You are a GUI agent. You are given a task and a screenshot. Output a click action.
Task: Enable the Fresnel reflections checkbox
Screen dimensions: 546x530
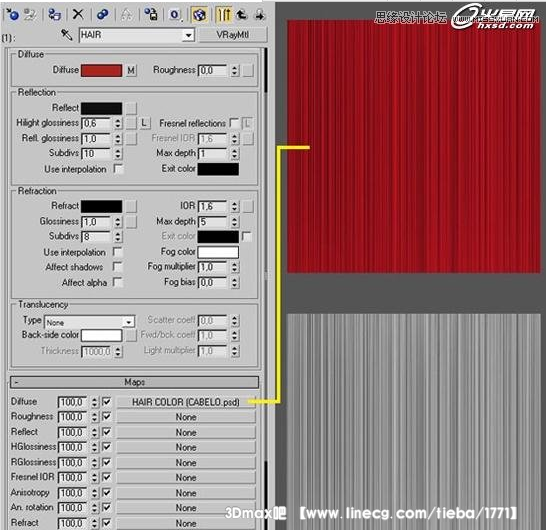point(234,123)
